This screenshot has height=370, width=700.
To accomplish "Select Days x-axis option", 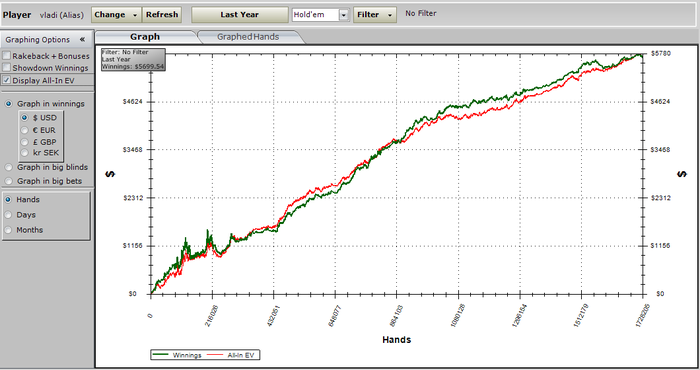I will [8, 215].
